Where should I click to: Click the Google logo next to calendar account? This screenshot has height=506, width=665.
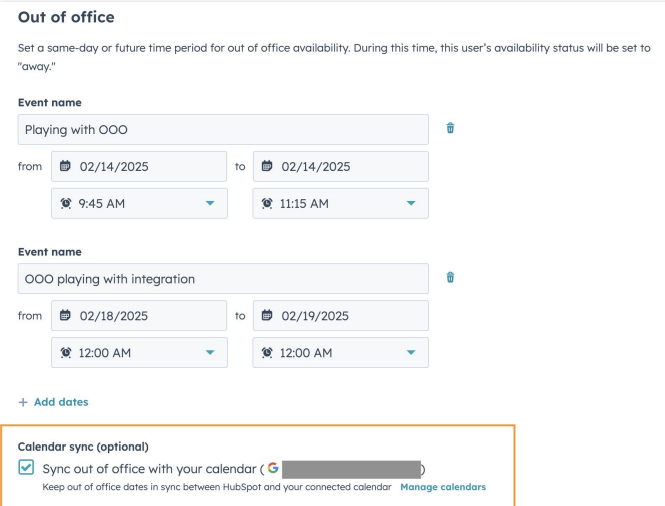[273, 468]
